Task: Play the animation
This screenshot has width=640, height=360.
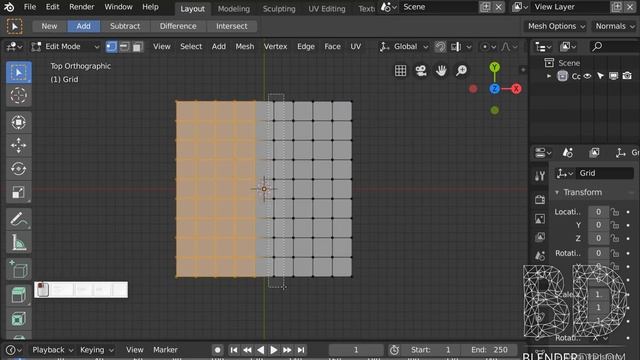Action: [x=273, y=350]
